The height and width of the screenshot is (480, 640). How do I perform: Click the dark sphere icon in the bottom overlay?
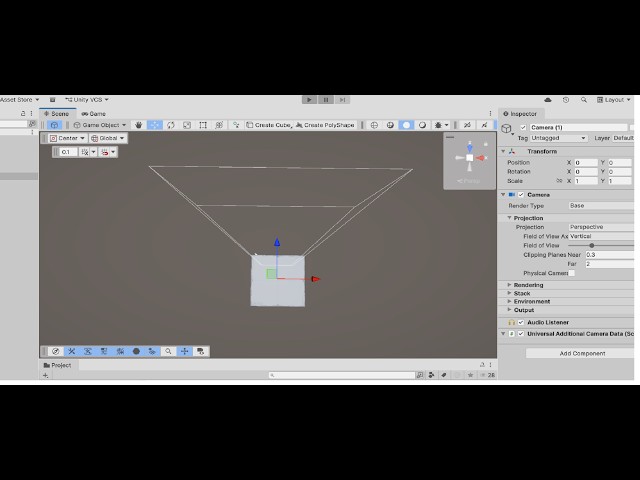tap(136, 351)
